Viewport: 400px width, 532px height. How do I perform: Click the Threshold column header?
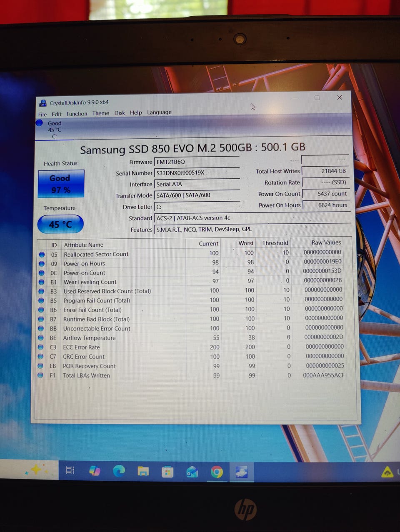[275, 243]
